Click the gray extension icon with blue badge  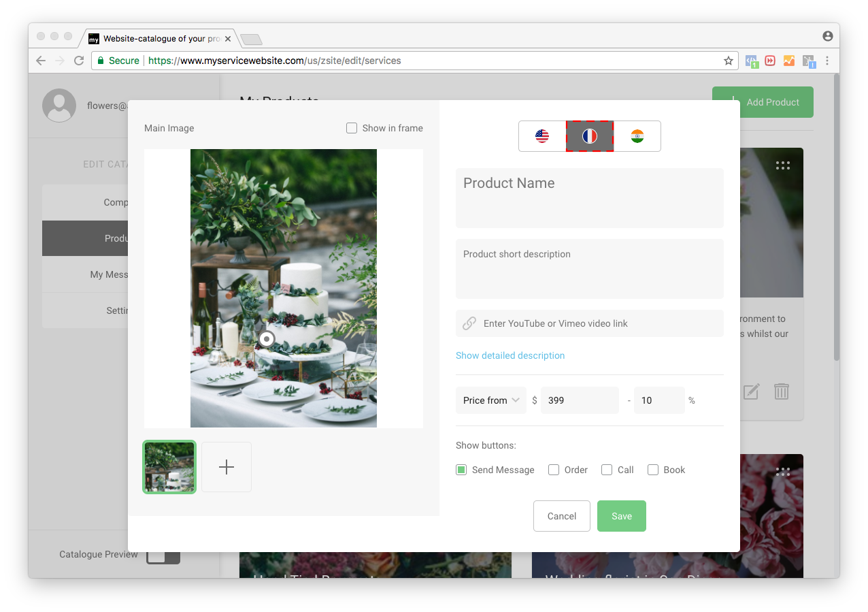[x=809, y=61]
